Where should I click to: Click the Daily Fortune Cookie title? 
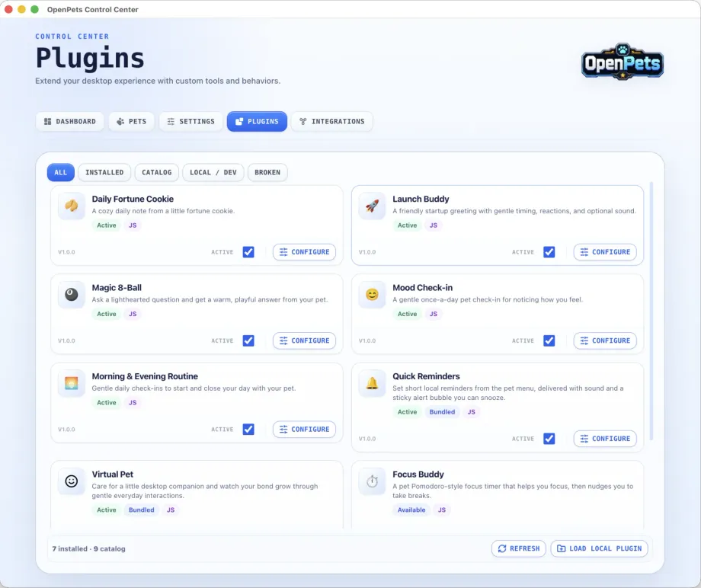coord(133,199)
